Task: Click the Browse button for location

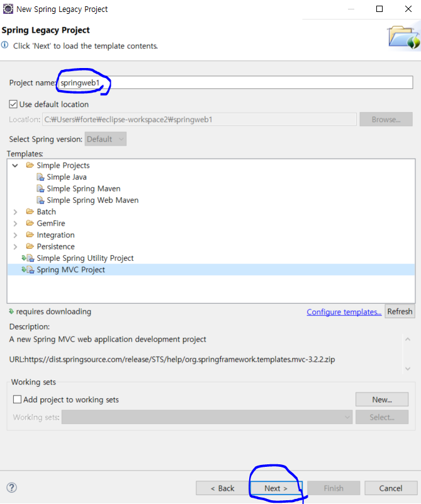Action: 386,119
